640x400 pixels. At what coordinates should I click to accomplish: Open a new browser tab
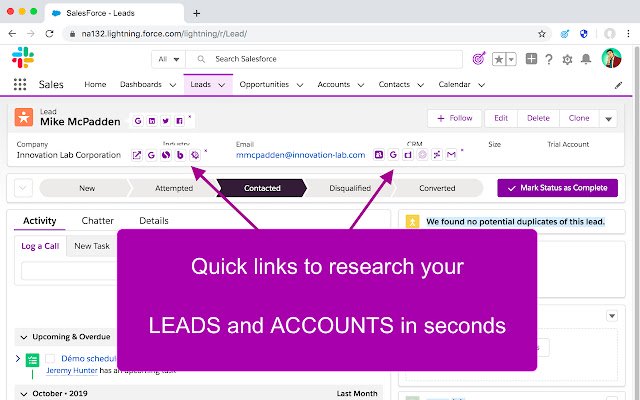(196, 13)
